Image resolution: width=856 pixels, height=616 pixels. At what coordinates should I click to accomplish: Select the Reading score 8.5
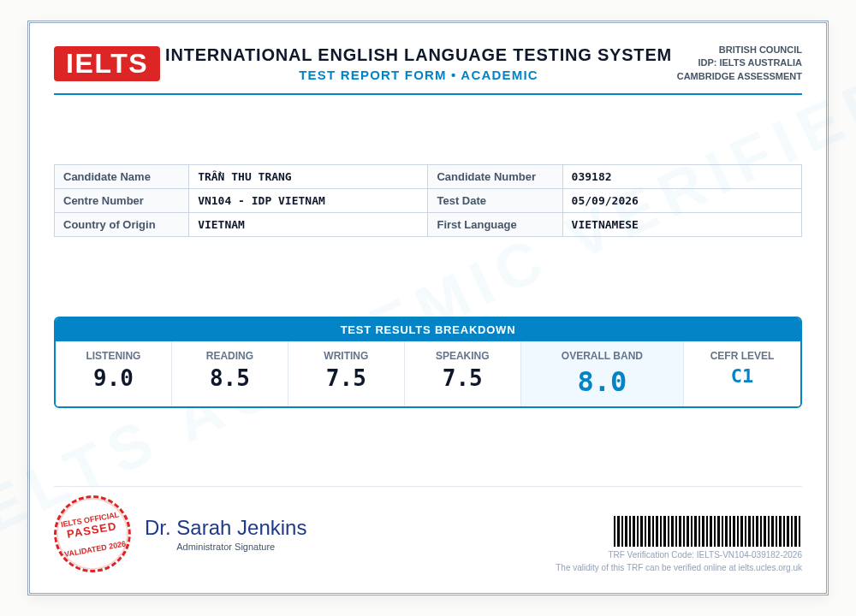click(x=229, y=378)
